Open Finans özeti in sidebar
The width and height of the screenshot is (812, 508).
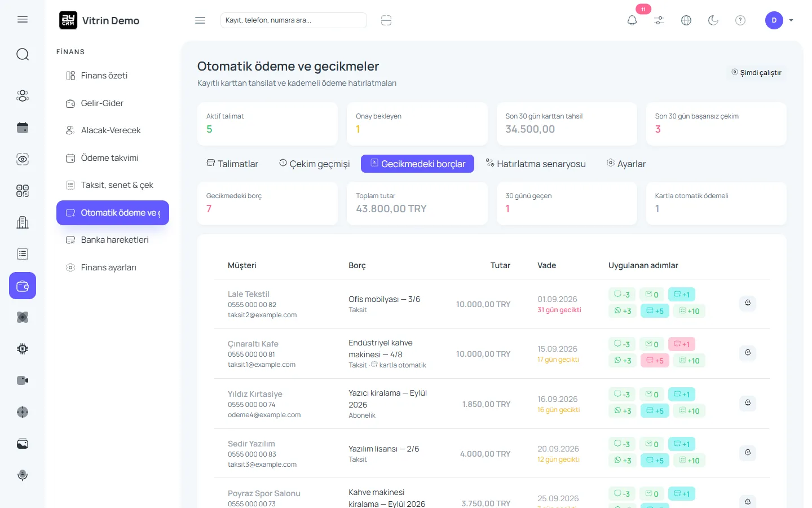113,76
